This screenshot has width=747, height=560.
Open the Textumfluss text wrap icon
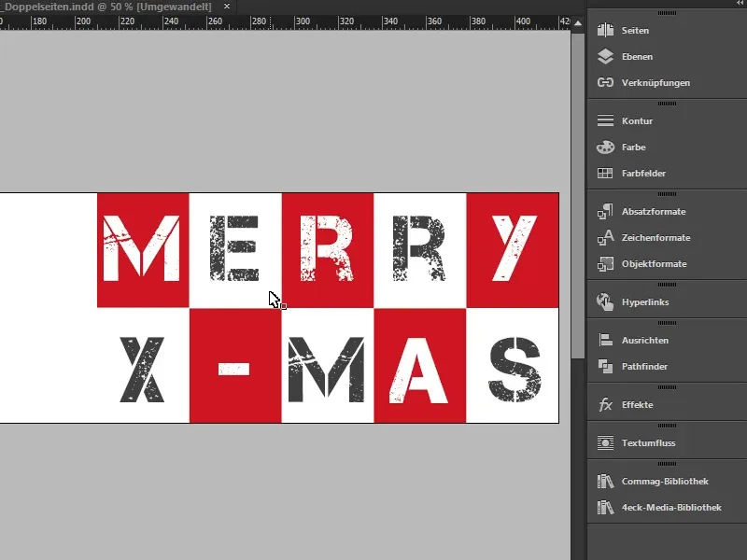[x=605, y=442]
